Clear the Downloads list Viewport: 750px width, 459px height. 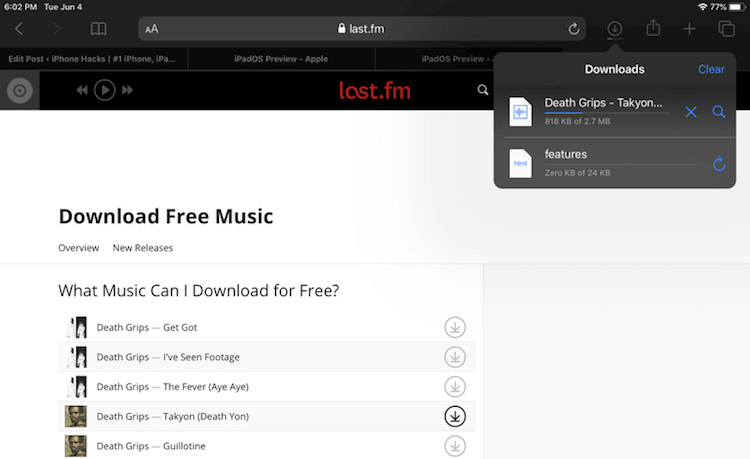click(711, 69)
